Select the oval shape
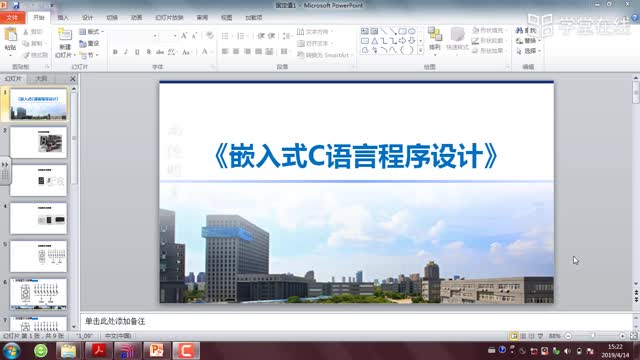 pos(412,31)
